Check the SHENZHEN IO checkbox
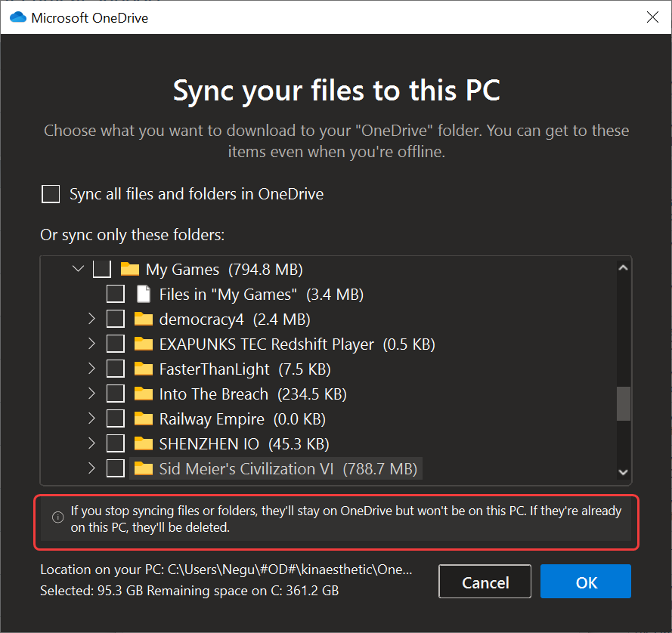Screen dimensions: 672x633 (x=116, y=443)
